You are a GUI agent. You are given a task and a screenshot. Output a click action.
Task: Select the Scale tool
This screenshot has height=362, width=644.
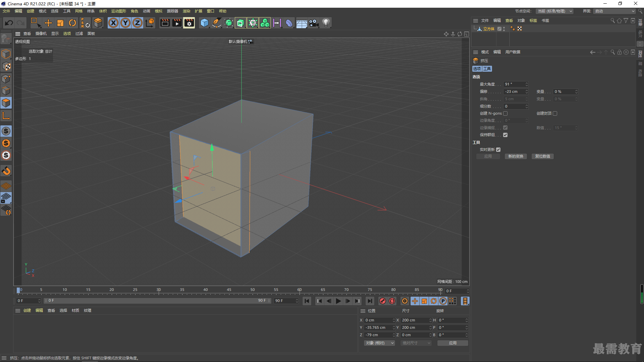60,23
